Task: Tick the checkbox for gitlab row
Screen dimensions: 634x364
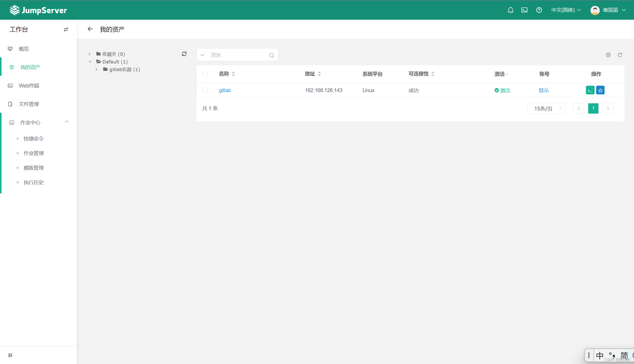Action: tap(205, 90)
